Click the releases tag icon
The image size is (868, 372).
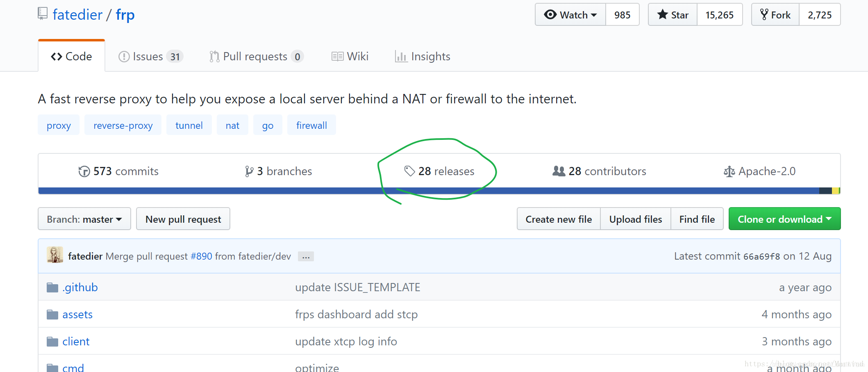(410, 171)
